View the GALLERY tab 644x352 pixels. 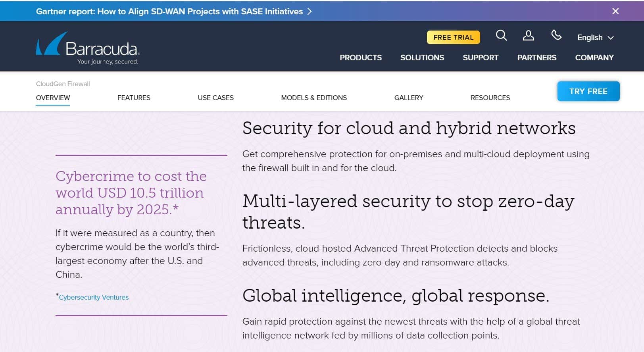tap(409, 98)
